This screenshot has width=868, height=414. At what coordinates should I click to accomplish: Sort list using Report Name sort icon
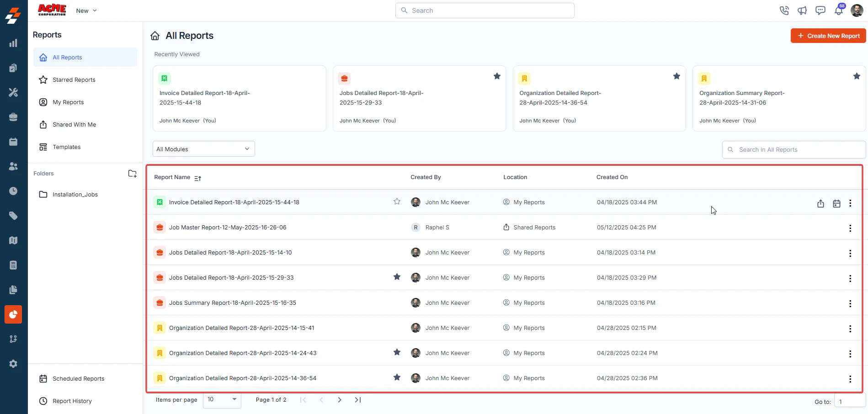click(197, 178)
